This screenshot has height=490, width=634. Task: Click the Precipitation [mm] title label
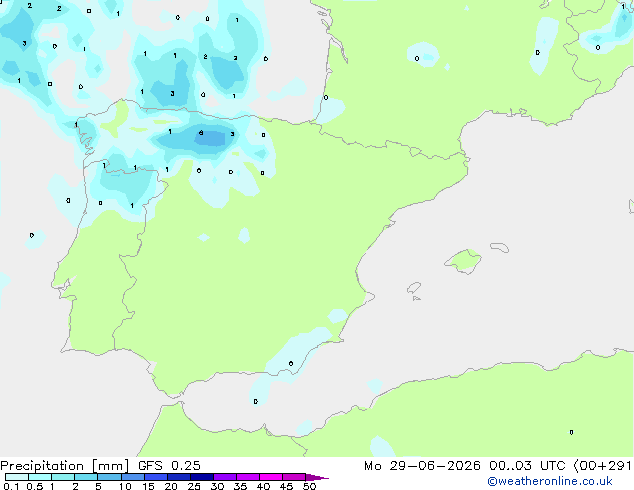coord(65,466)
